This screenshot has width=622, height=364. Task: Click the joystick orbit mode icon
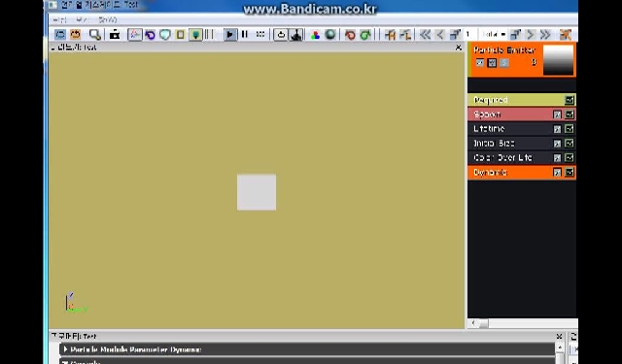[x=295, y=35]
